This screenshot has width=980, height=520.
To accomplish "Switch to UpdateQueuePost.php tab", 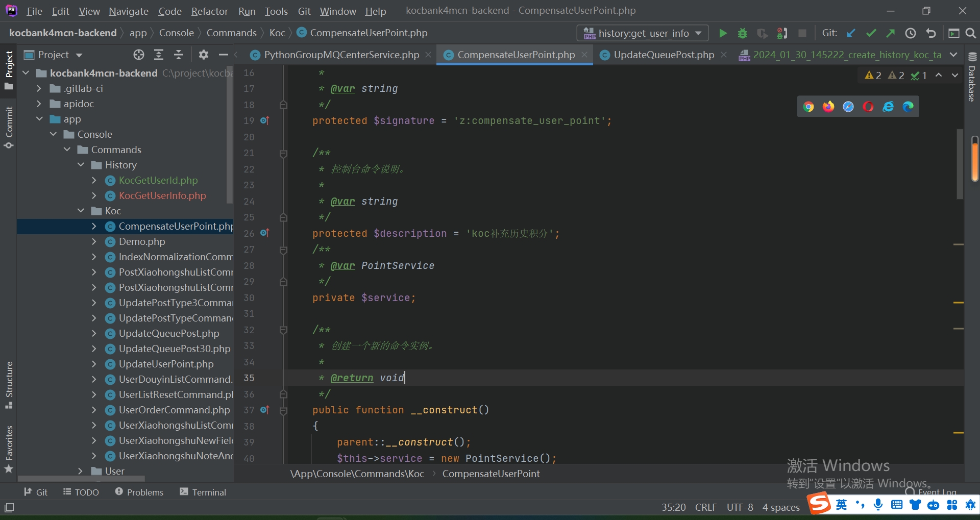I will pyautogui.click(x=664, y=55).
